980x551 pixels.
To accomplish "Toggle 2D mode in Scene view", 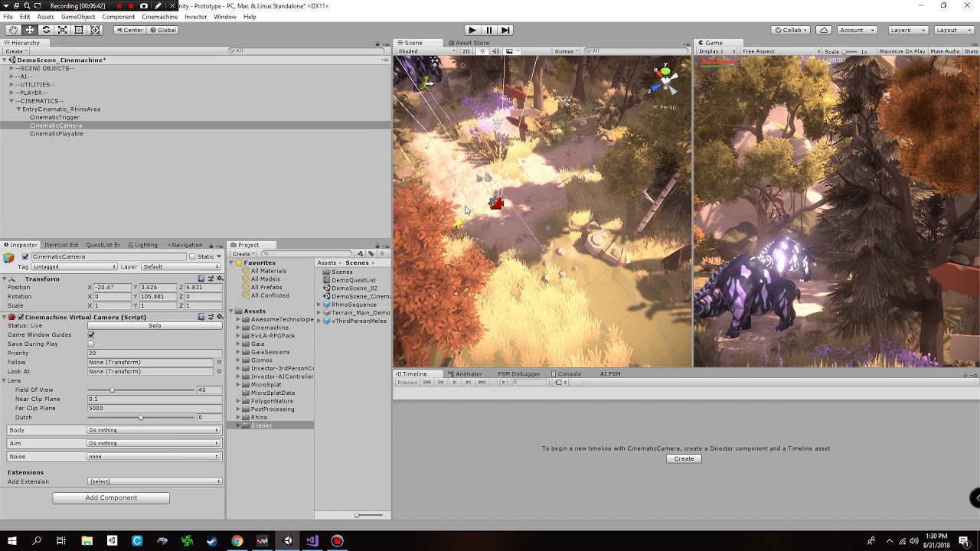I will (465, 51).
